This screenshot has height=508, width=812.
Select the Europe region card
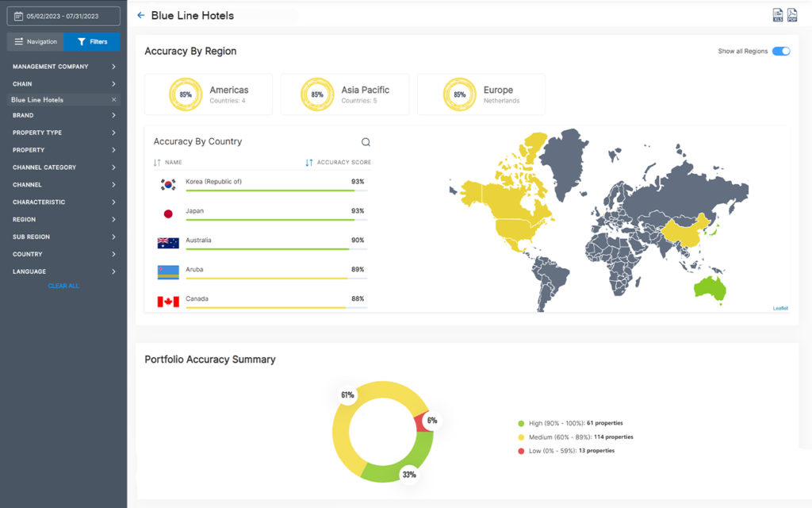pos(481,94)
